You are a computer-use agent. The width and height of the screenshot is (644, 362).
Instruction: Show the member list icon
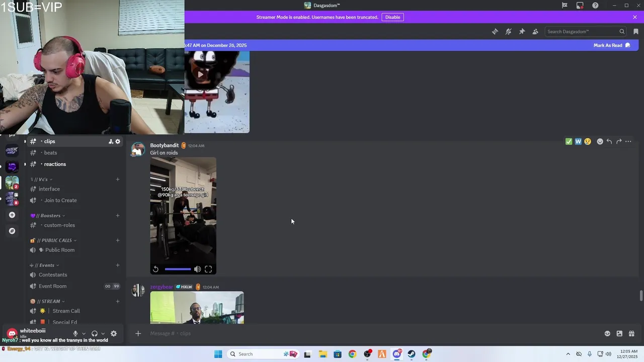click(x=535, y=31)
